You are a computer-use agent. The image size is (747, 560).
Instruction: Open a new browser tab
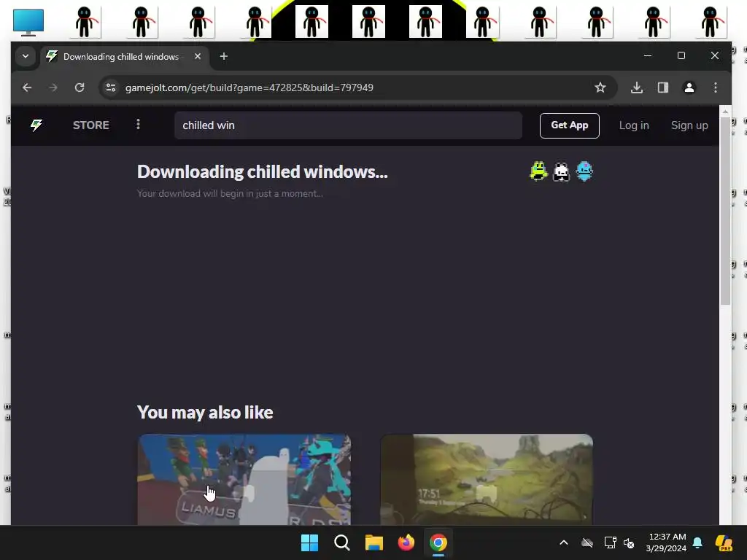tap(223, 56)
